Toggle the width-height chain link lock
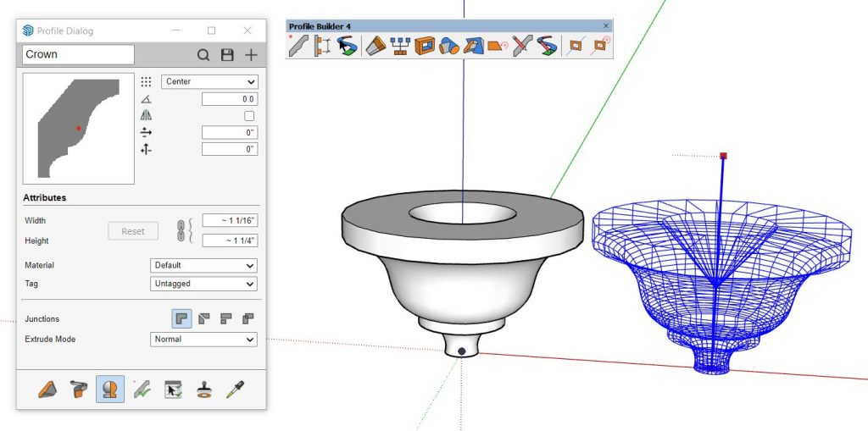The width and height of the screenshot is (868, 431). click(x=181, y=230)
